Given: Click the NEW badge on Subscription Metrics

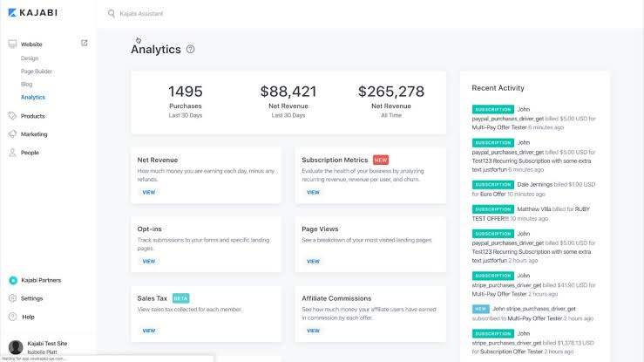Looking at the screenshot, I should pyautogui.click(x=381, y=160).
